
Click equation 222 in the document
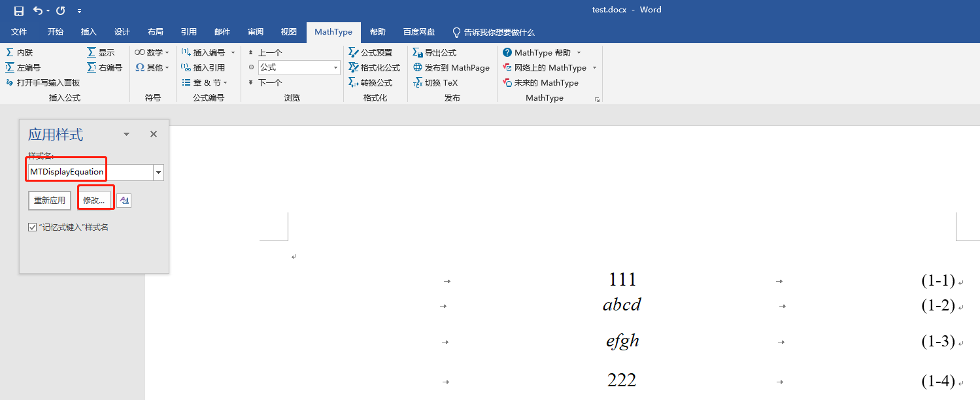[622, 380]
